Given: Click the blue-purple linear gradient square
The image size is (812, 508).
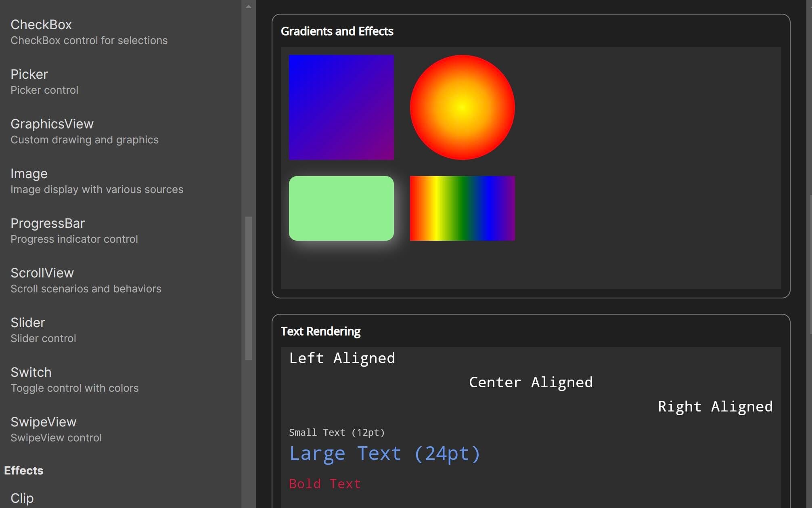Looking at the screenshot, I should click(x=341, y=107).
